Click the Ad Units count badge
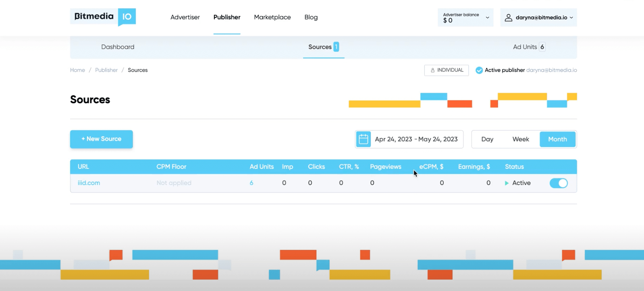This screenshot has width=644, height=291. tap(542, 47)
